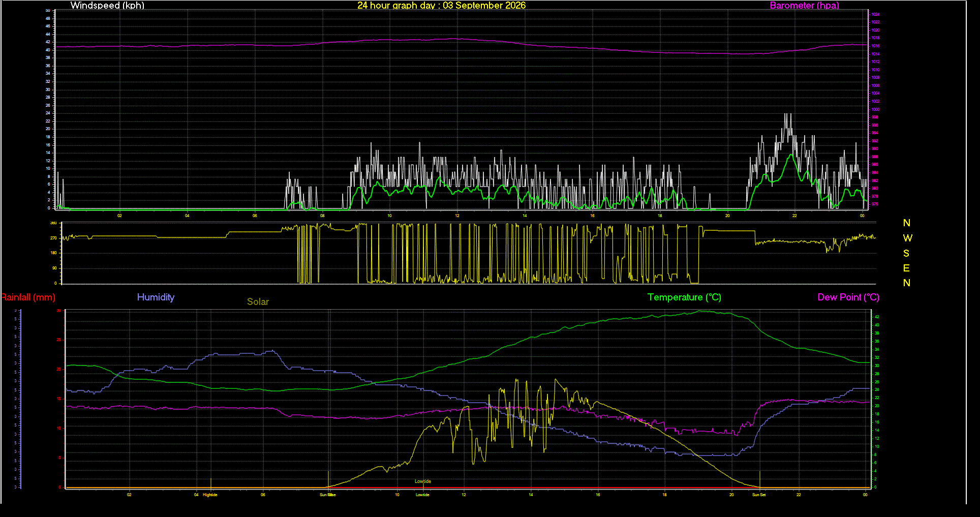Image resolution: width=980 pixels, height=517 pixels.
Task: Click hour label 22 below windspeed graph
Action: pos(794,216)
